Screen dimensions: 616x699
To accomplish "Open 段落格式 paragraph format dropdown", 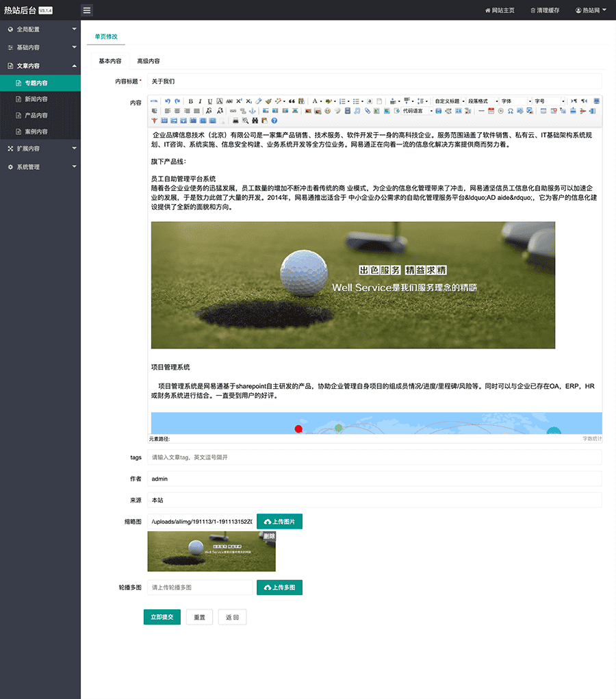I will [x=483, y=101].
